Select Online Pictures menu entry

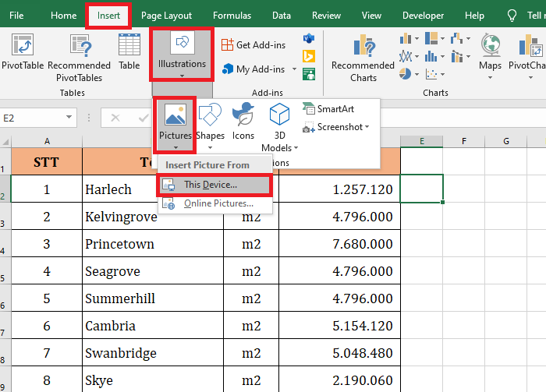point(218,203)
